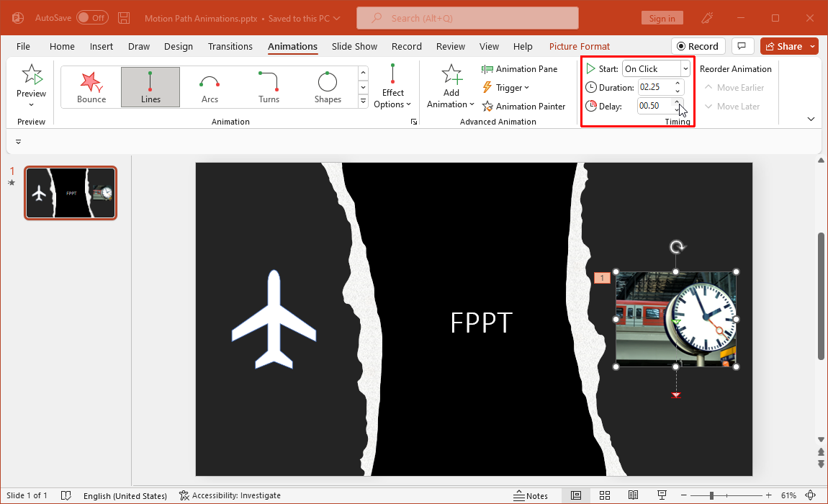828x504 pixels.
Task: Open the Comments pane icon
Action: [x=742, y=47]
